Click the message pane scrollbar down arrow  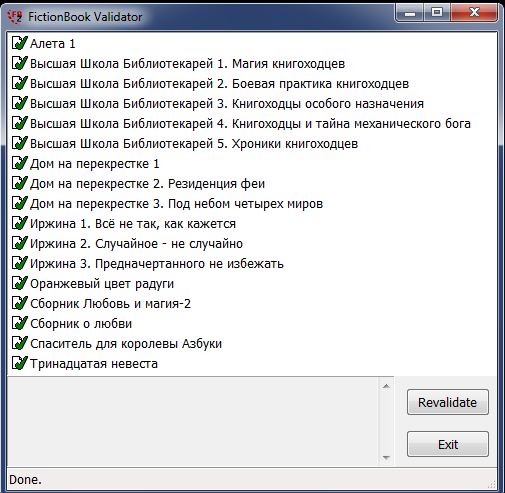click(386, 458)
